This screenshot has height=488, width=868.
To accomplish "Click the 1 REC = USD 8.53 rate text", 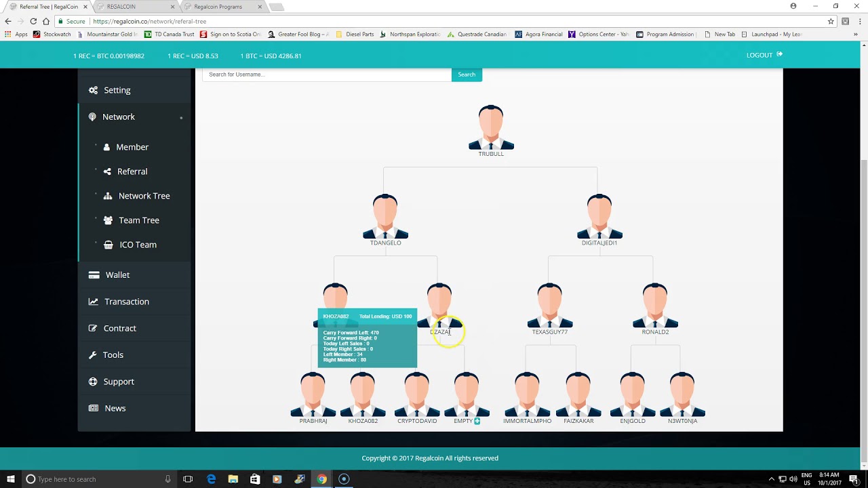I will tap(193, 56).
